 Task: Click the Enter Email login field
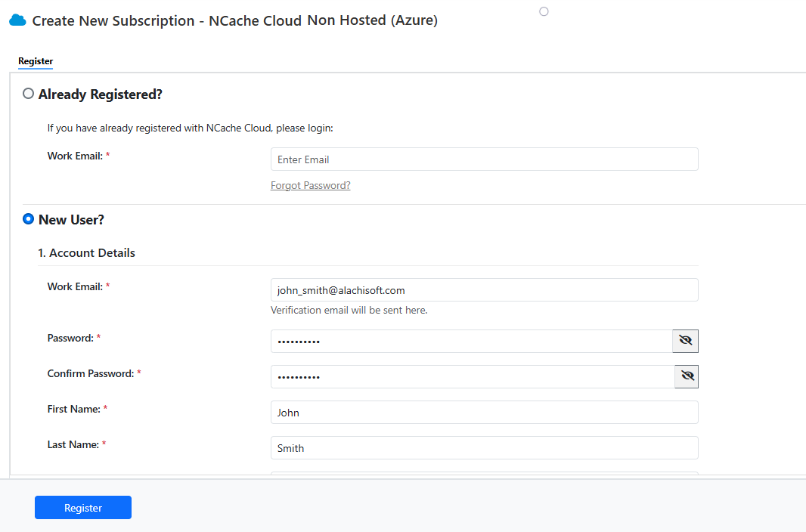click(484, 159)
